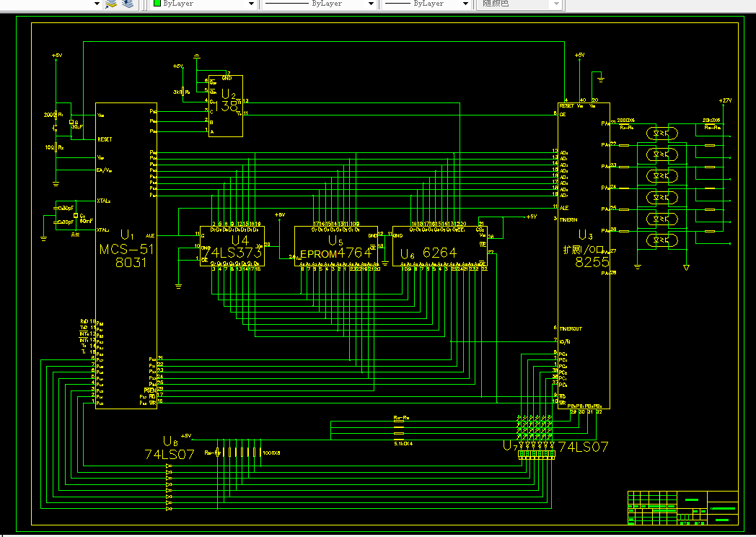The width and height of the screenshot is (756, 537).
Task: Select the U3 8255 expansion I/O block
Action: coord(584,256)
